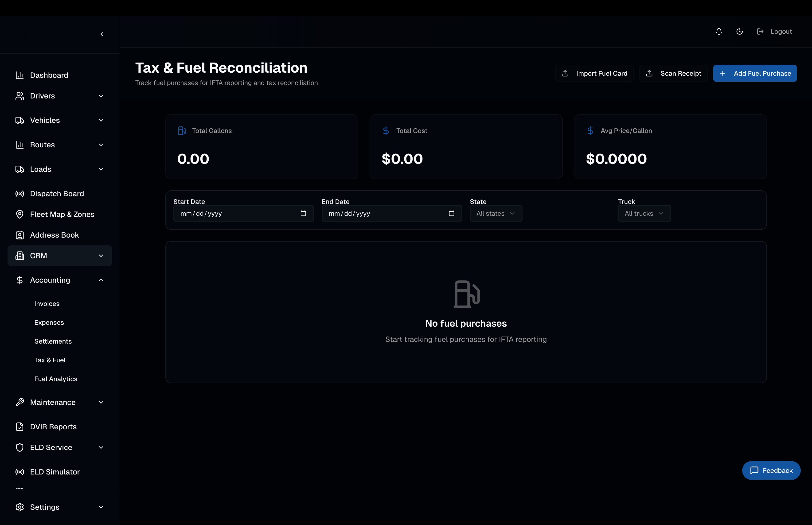
Task: Open the End Date calendar picker icon
Action: click(451, 213)
